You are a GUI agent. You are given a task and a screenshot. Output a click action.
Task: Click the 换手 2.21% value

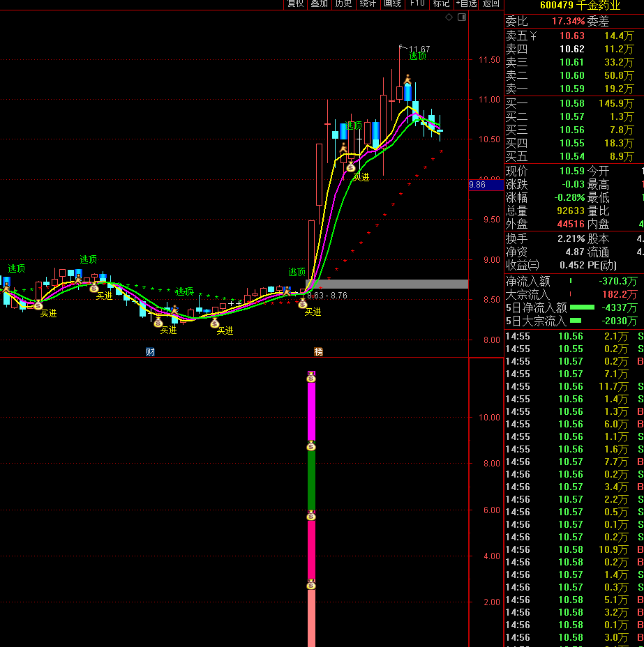pyautogui.click(x=571, y=238)
